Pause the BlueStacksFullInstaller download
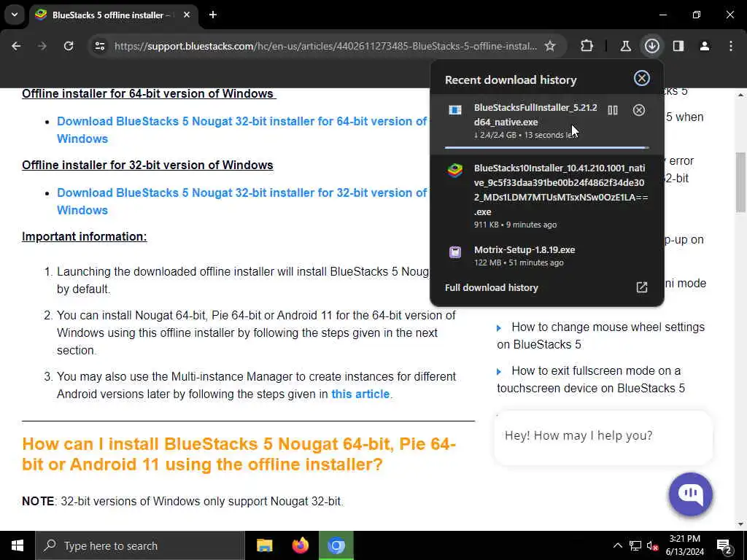The image size is (747, 560). pyautogui.click(x=613, y=111)
